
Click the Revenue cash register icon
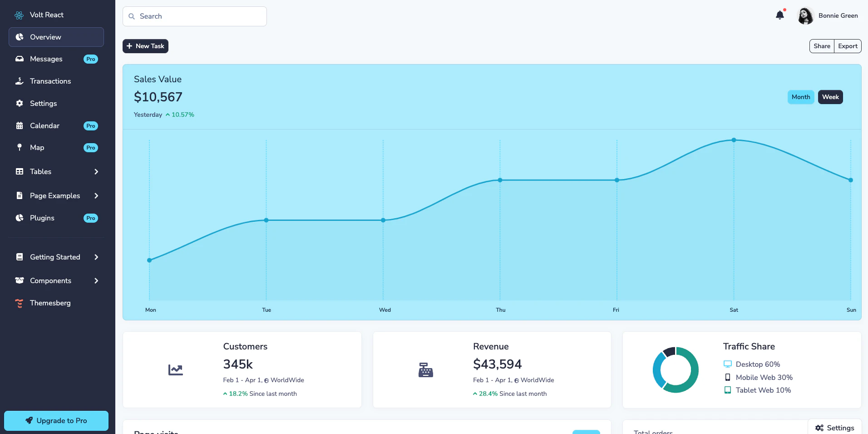tap(425, 370)
